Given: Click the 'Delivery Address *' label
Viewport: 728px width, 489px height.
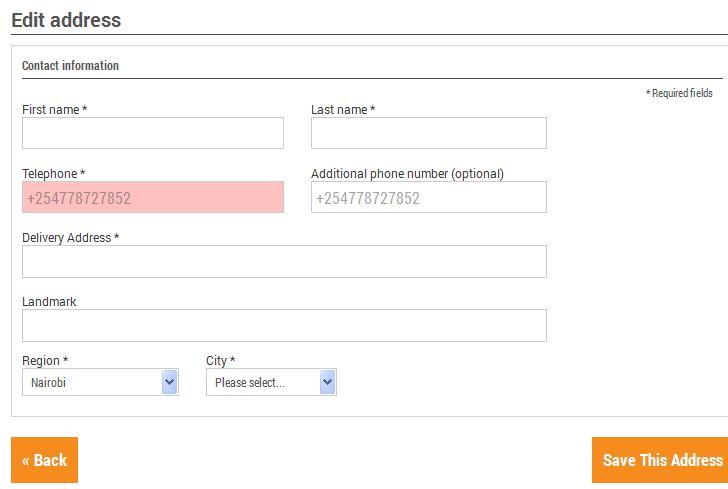Looking at the screenshot, I should pos(70,238).
